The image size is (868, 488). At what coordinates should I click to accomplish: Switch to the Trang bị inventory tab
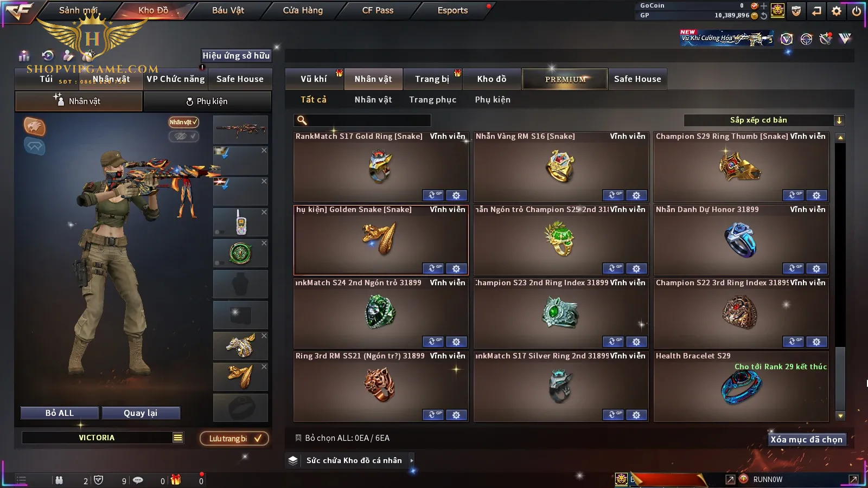pyautogui.click(x=432, y=79)
